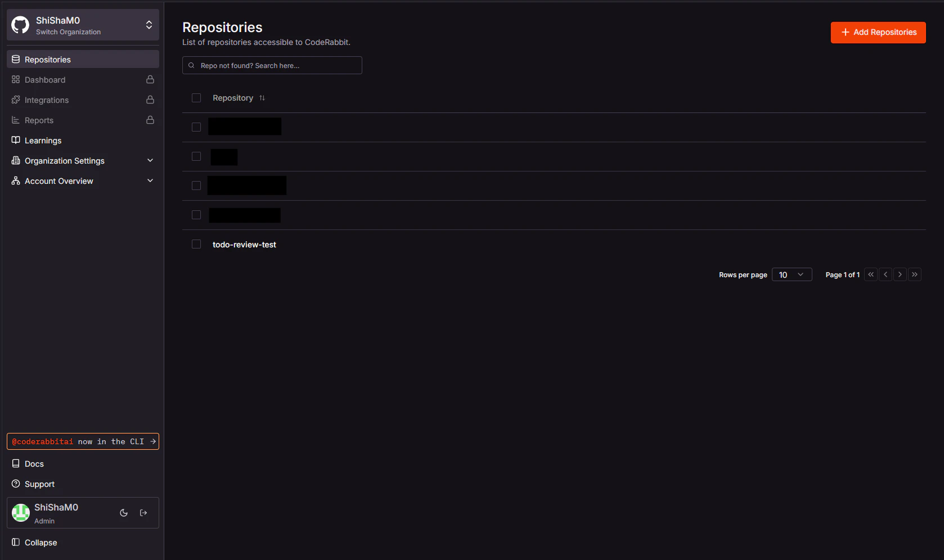Image resolution: width=944 pixels, height=560 pixels.
Task: Expand the Organization Settings chevron
Action: (150, 160)
